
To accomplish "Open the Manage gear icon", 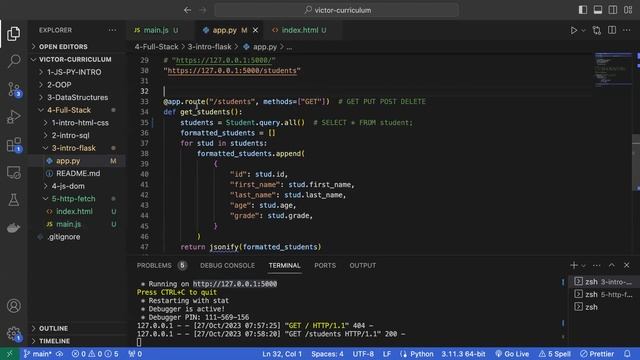I will [x=14, y=333].
